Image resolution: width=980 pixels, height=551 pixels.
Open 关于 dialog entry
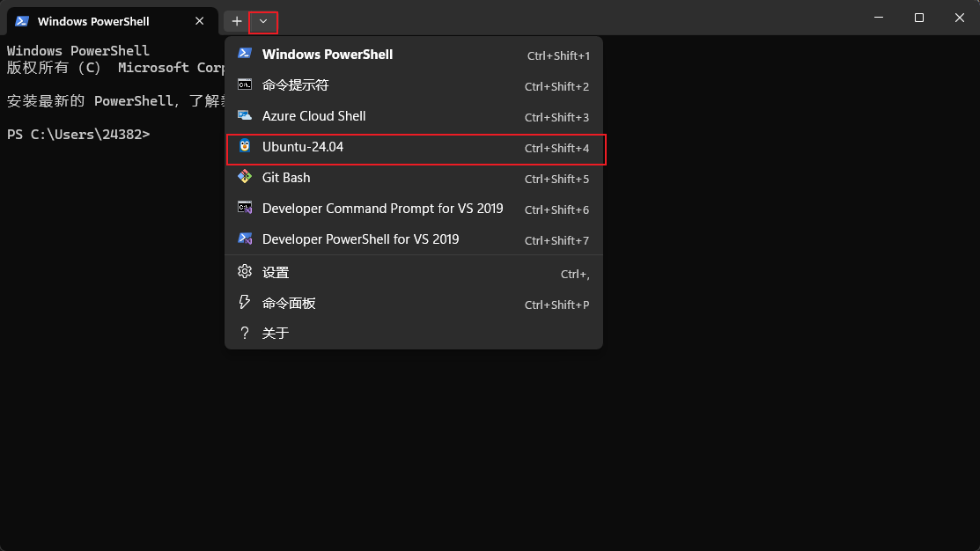pyautogui.click(x=414, y=333)
